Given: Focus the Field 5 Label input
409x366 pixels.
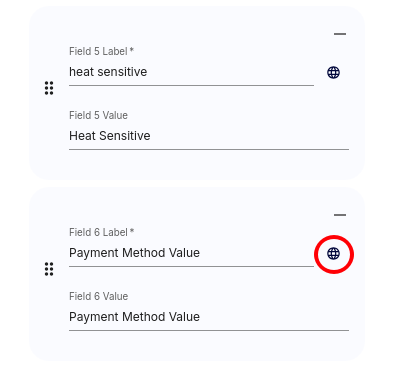Looking at the screenshot, I should pyautogui.click(x=191, y=72).
